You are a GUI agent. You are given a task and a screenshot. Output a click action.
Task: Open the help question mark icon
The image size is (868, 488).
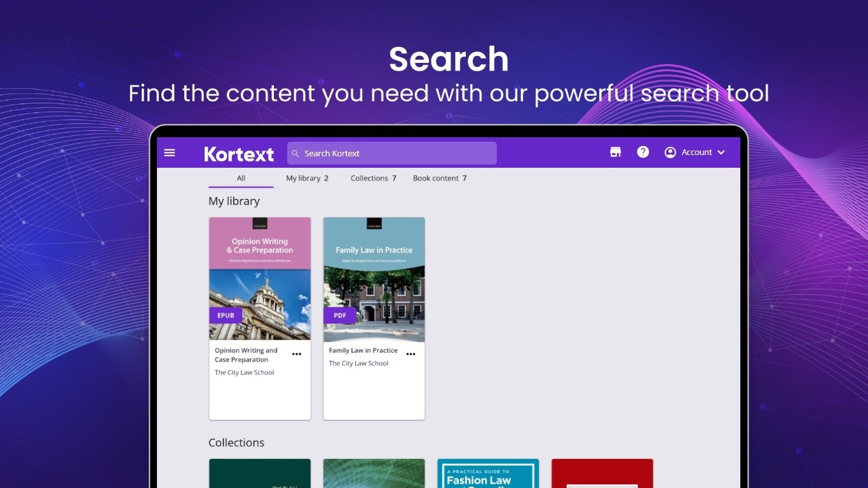[x=643, y=152]
